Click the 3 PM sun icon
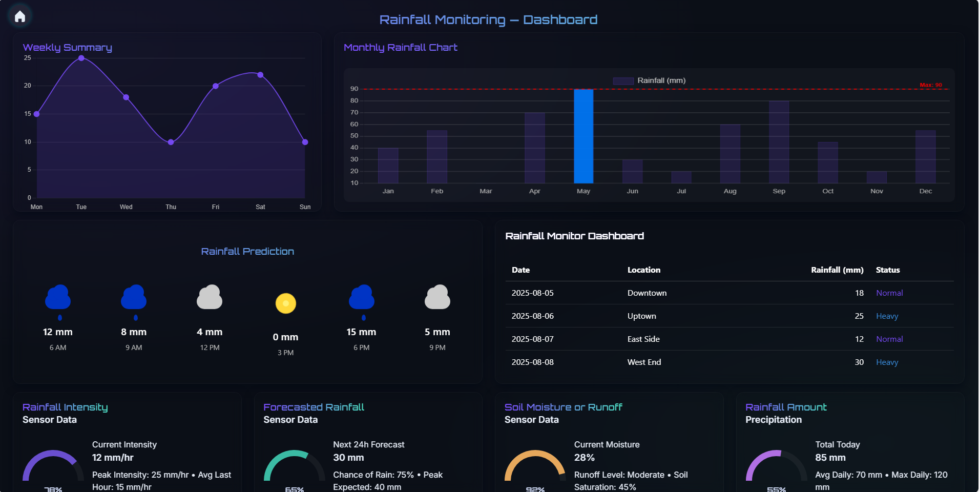The height and width of the screenshot is (492, 980). pyautogui.click(x=286, y=303)
